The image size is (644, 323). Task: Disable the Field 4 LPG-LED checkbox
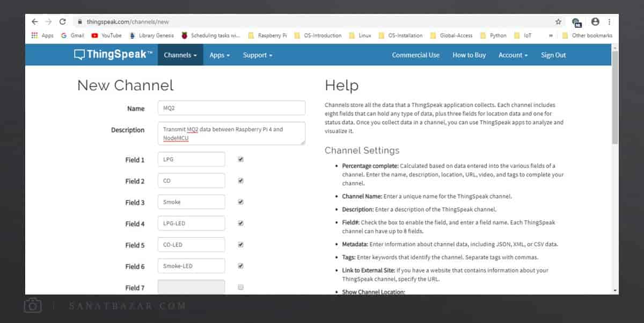click(x=240, y=223)
